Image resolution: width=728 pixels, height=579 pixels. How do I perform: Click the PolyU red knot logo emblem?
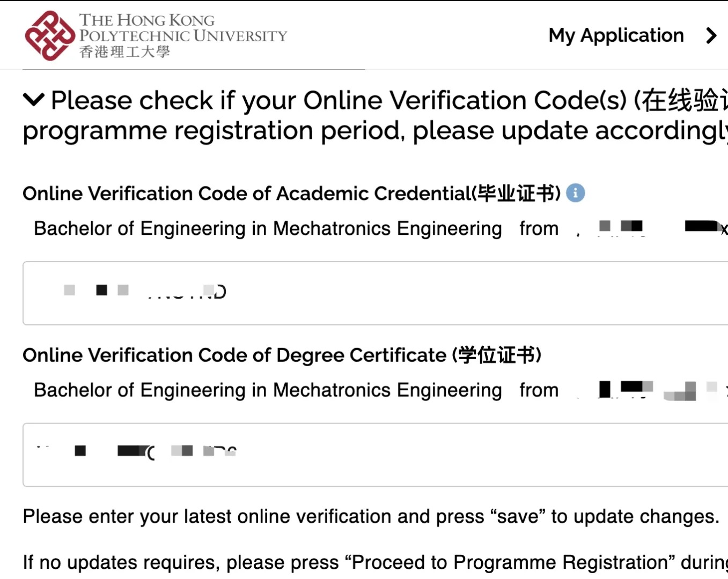click(x=50, y=35)
